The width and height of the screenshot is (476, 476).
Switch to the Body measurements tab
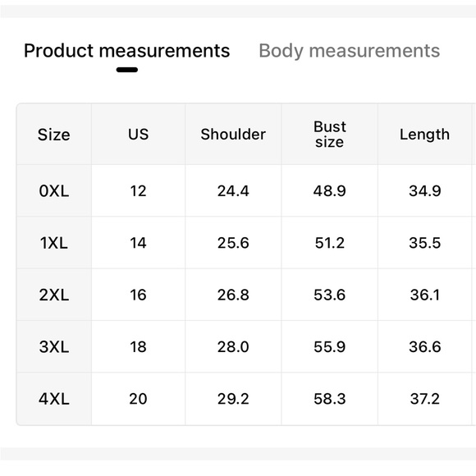coord(349,51)
